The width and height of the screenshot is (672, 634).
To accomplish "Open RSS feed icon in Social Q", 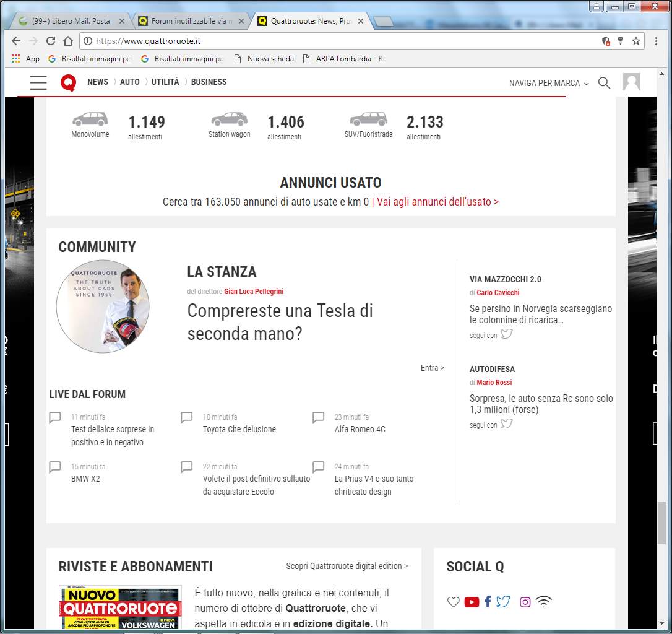I will click(x=544, y=602).
